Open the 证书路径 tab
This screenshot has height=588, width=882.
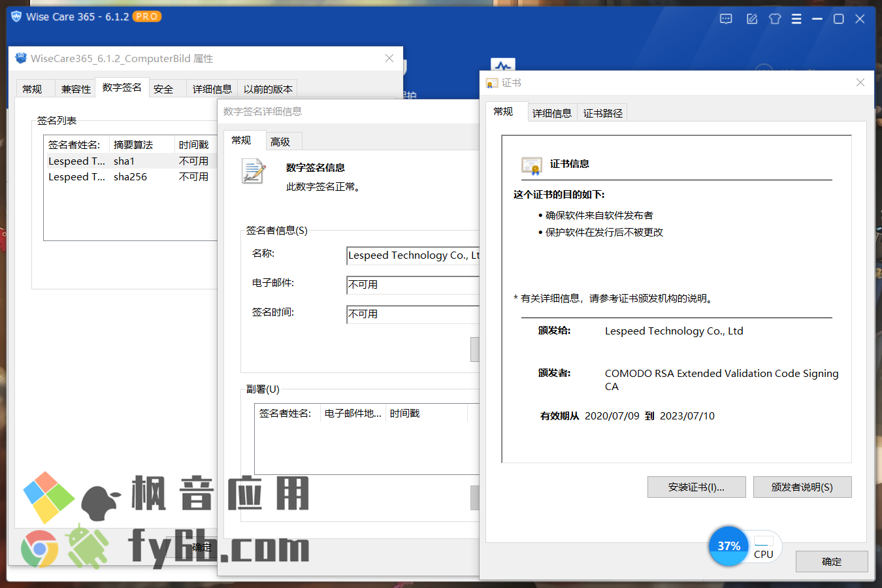[602, 113]
